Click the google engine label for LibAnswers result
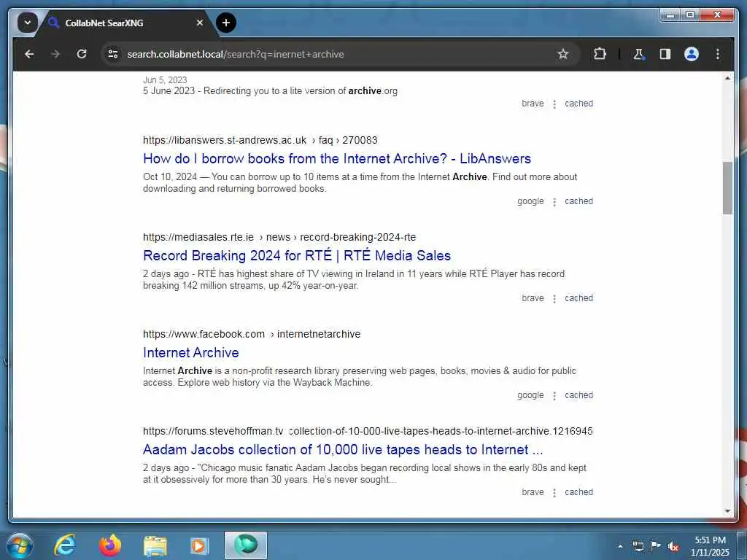This screenshot has width=747, height=560. [530, 201]
